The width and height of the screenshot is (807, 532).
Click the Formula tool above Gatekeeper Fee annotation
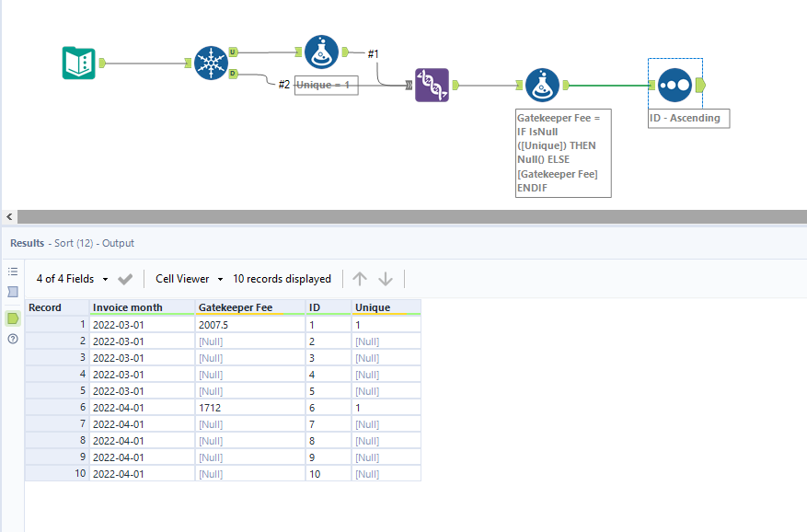543,85
